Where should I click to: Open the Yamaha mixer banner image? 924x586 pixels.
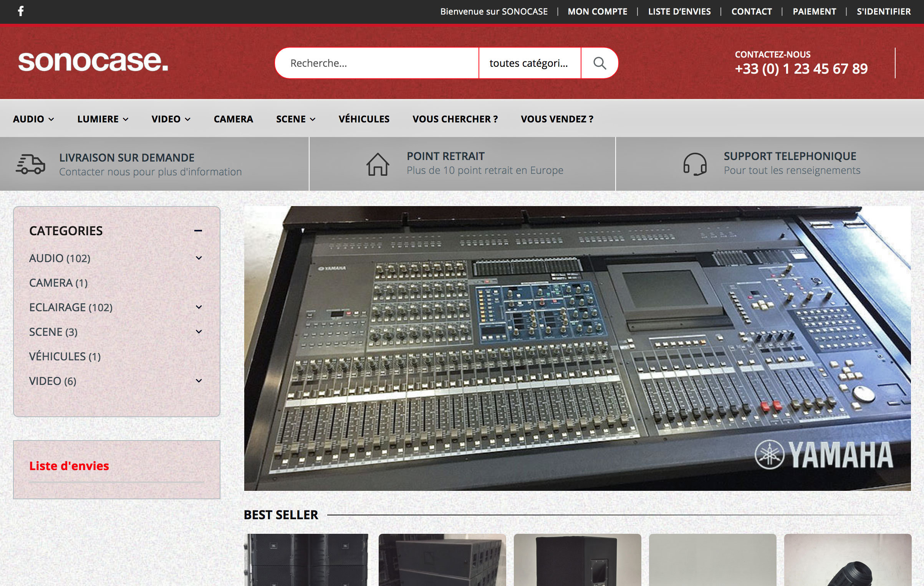[x=577, y=348]
